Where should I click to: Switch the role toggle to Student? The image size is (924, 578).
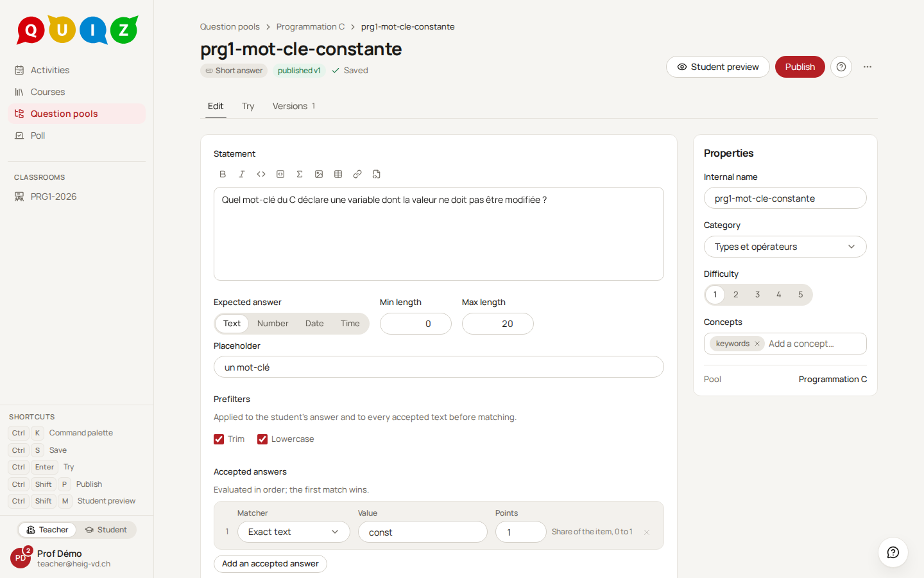(x=106, y=530)
